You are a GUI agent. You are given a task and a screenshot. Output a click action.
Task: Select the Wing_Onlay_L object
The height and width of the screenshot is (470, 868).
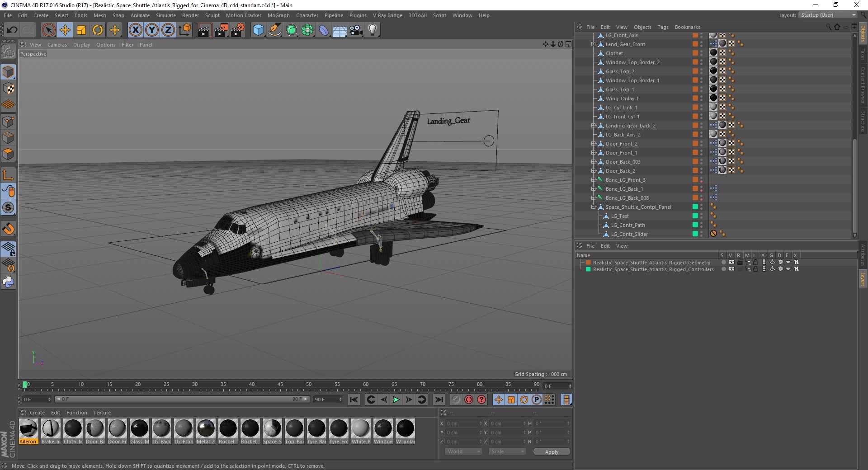click(x=622, y=99)
